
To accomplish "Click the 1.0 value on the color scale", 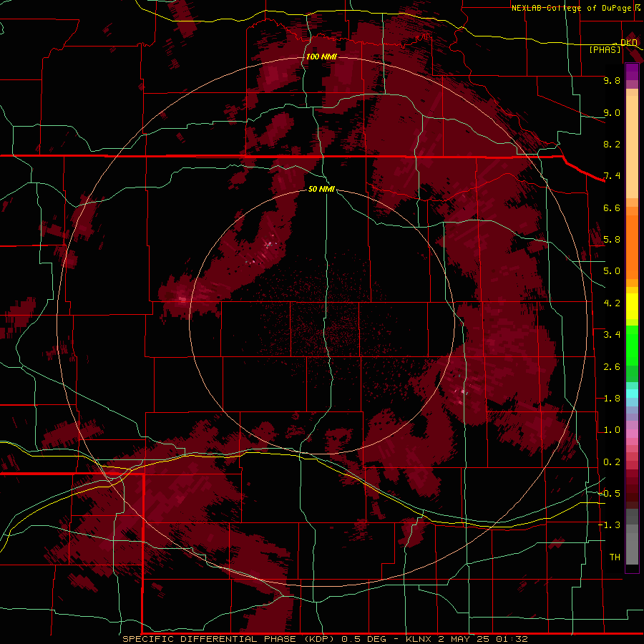I will 612,430.
